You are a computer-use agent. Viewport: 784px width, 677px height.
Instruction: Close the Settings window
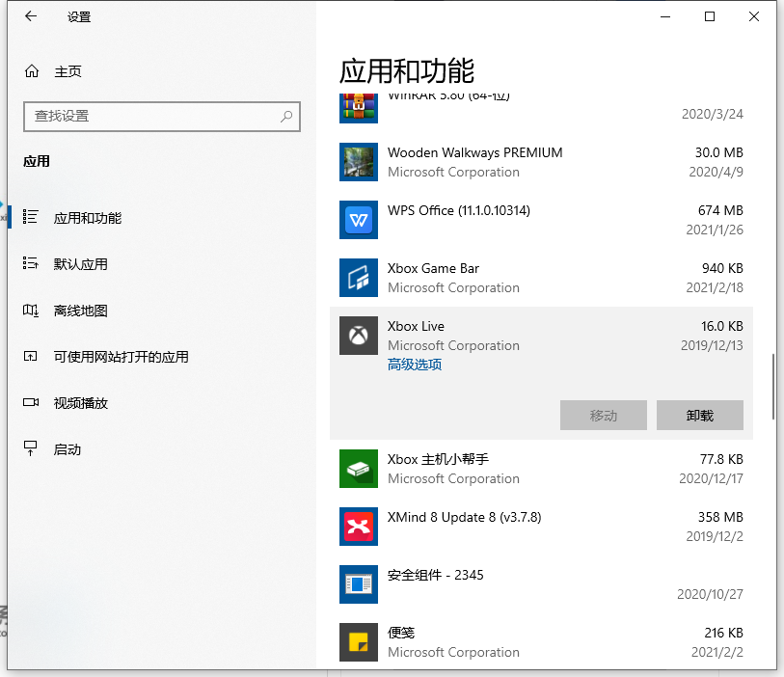pos(753,16)
